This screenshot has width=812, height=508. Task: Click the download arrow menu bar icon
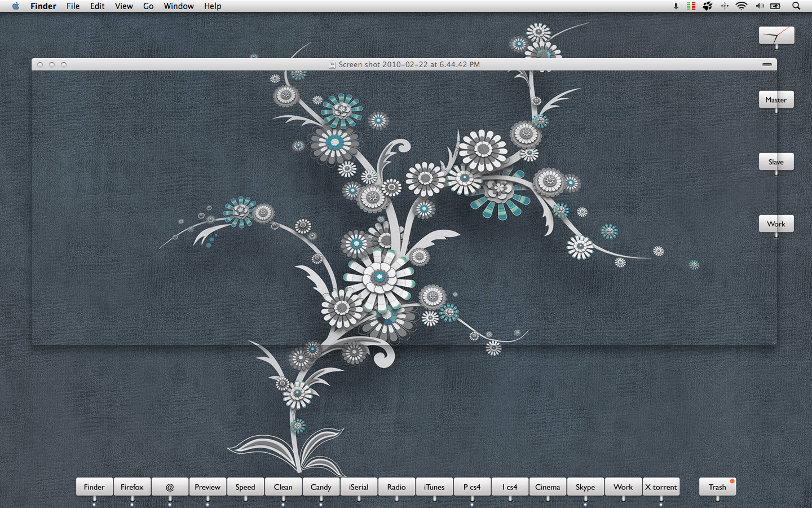point(676,6)
